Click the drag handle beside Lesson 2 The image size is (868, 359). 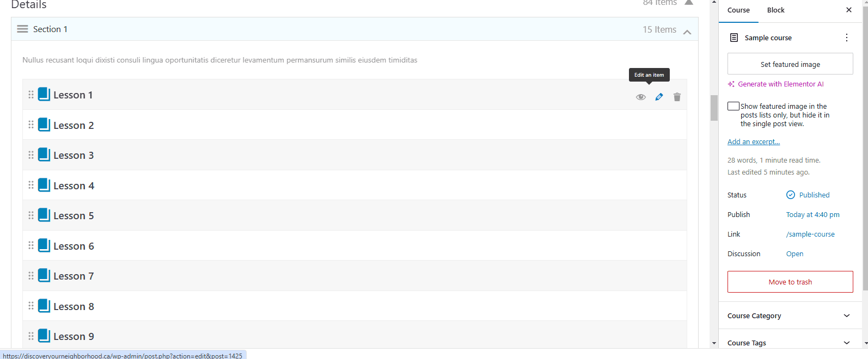pyautogui.click(x=31, y=125)
